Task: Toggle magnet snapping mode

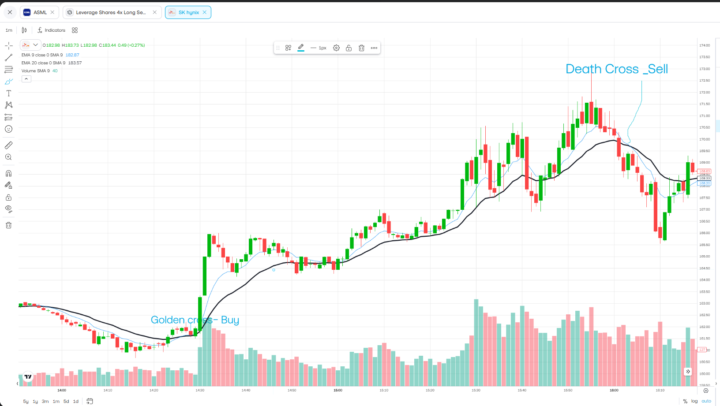Action: click(8, 174)
